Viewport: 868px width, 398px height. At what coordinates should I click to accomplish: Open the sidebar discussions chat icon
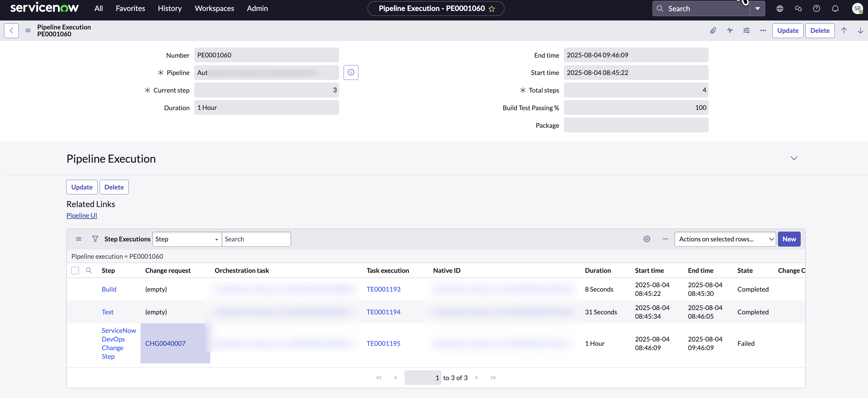(x=798, y=8)
